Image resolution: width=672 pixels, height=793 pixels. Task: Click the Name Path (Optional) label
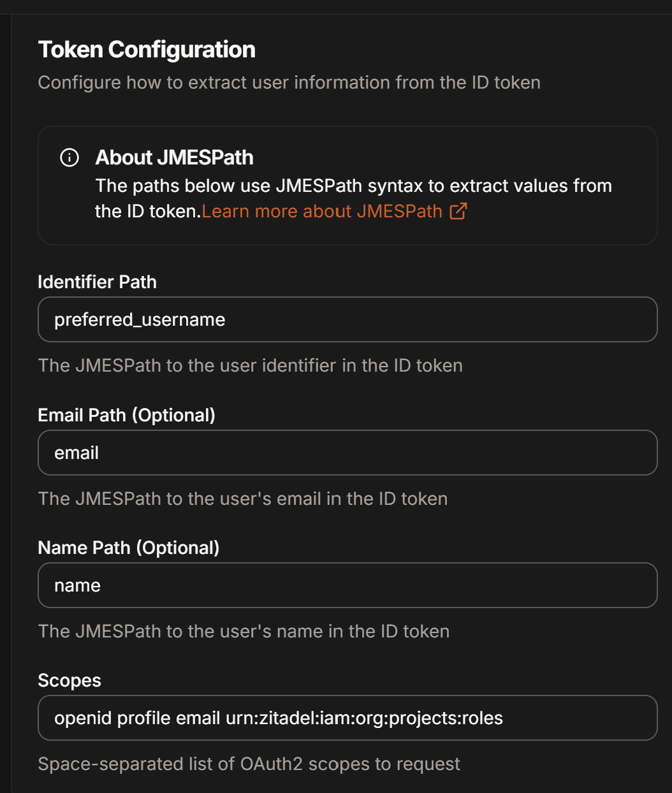click(128, 548)
